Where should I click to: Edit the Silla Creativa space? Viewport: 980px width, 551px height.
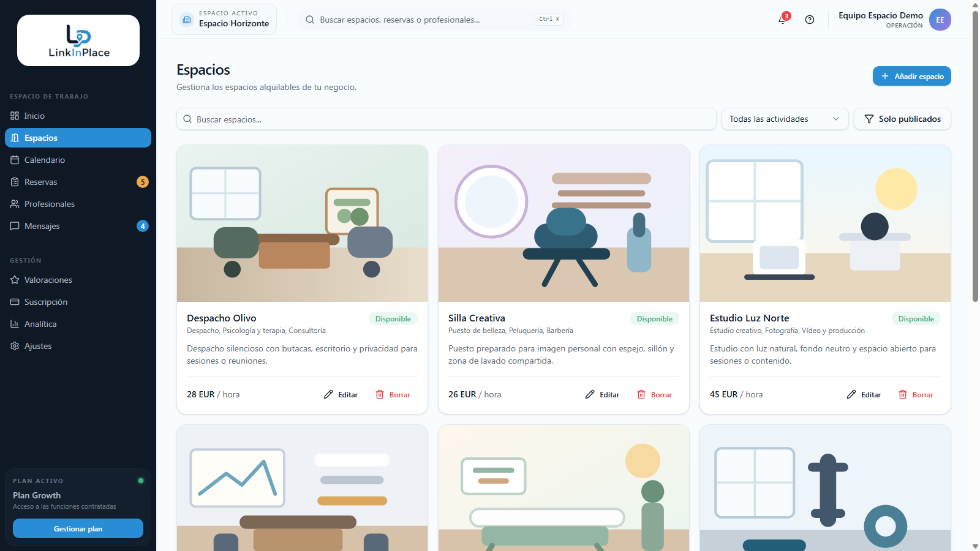pyautogui.click(x=603, y=395)
